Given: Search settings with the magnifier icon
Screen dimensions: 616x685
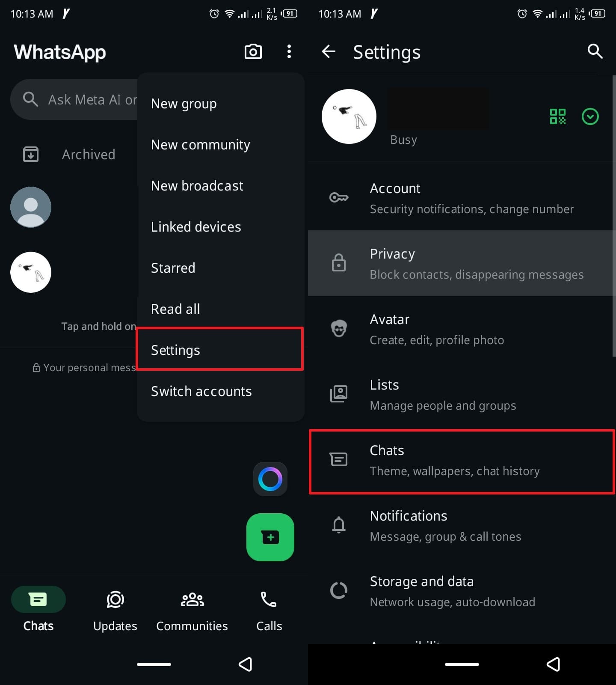Looking at the screenshot, I should click(595, 51).
